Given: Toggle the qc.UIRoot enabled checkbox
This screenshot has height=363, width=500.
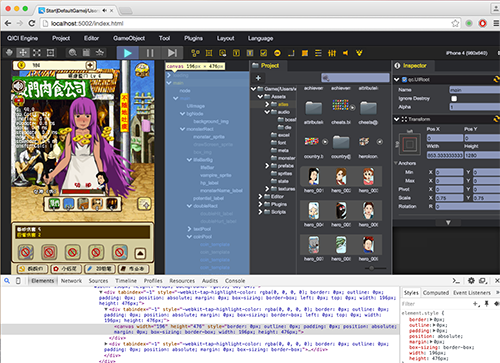Looking at the screenshot, I should click(x=405, y=80).
